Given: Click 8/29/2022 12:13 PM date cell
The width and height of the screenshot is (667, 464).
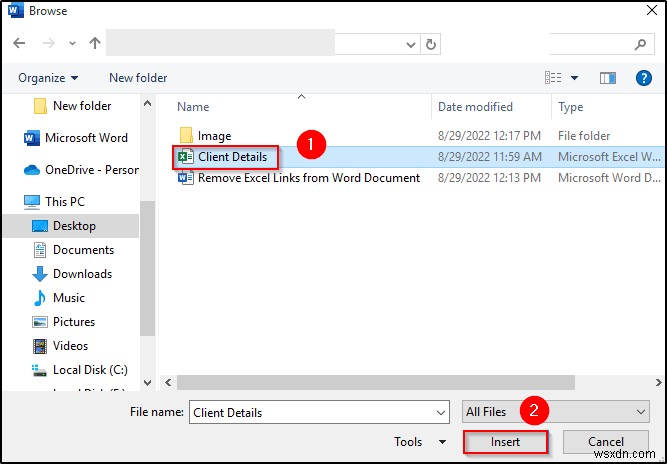Looking at the screenshot, I should point(489,178).
